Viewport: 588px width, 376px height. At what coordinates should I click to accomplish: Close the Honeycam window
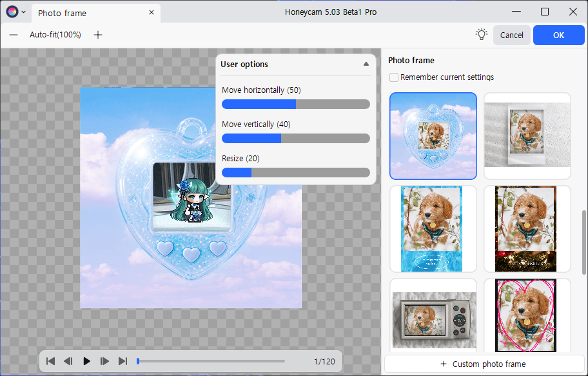[x=573, y=12]
